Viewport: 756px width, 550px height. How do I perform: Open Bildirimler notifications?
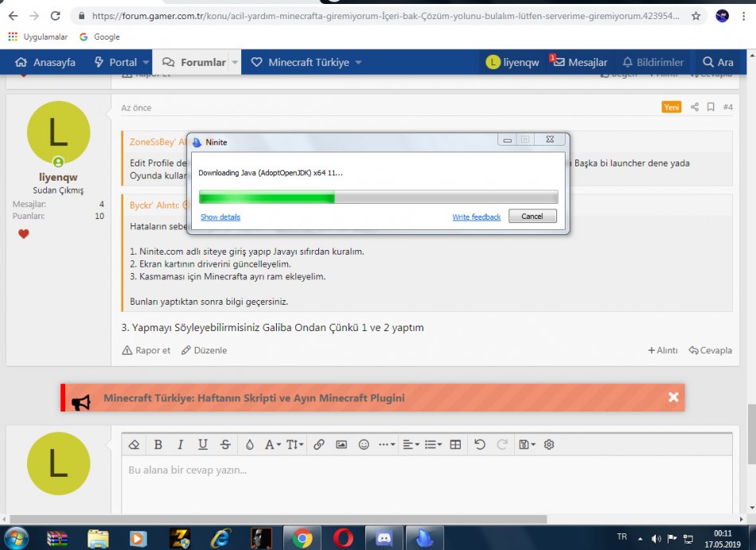(653, 62)
